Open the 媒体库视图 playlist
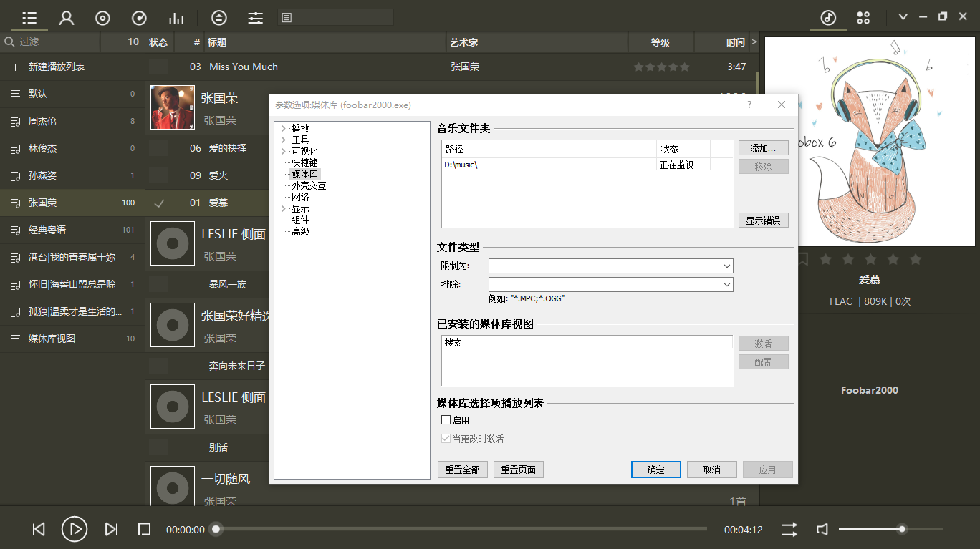 (x=72, y=339)
